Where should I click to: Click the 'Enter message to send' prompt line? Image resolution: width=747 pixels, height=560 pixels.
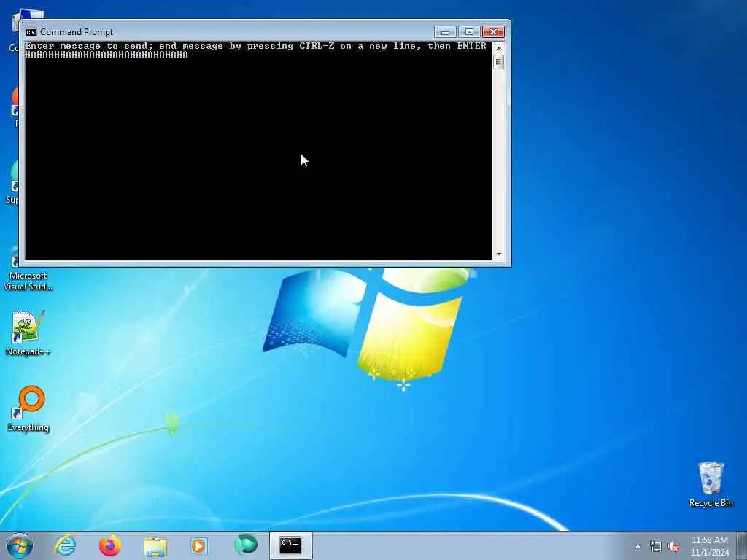tap(256, 46)
